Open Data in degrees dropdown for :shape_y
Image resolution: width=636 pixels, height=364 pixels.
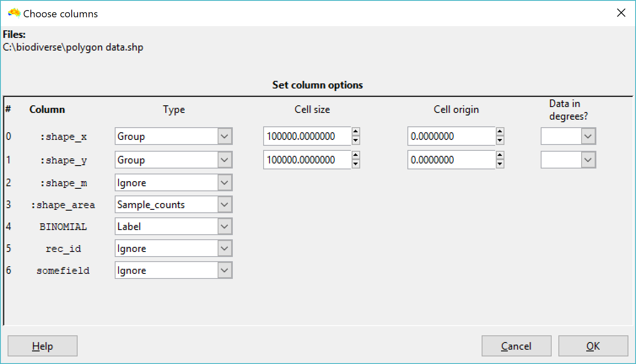[588, 160]
